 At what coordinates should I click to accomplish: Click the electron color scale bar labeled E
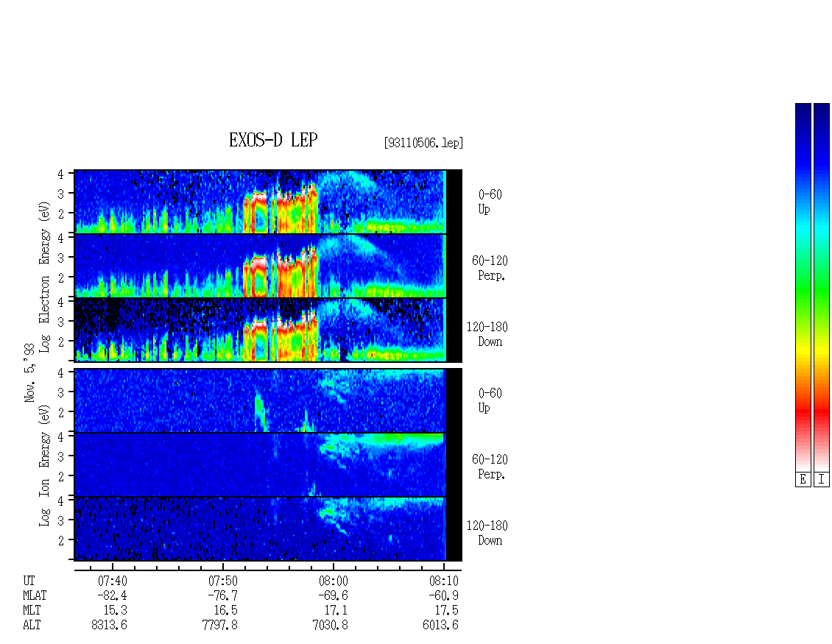803,287
